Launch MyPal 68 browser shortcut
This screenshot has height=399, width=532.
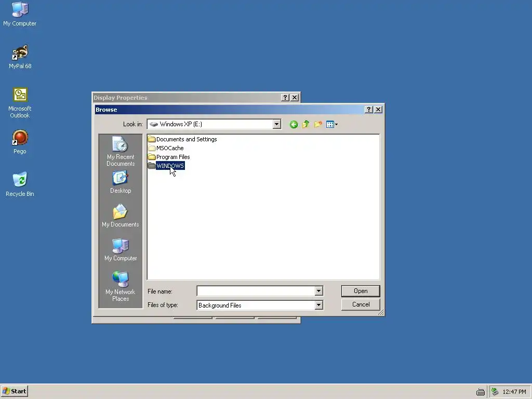pos(20,57)
